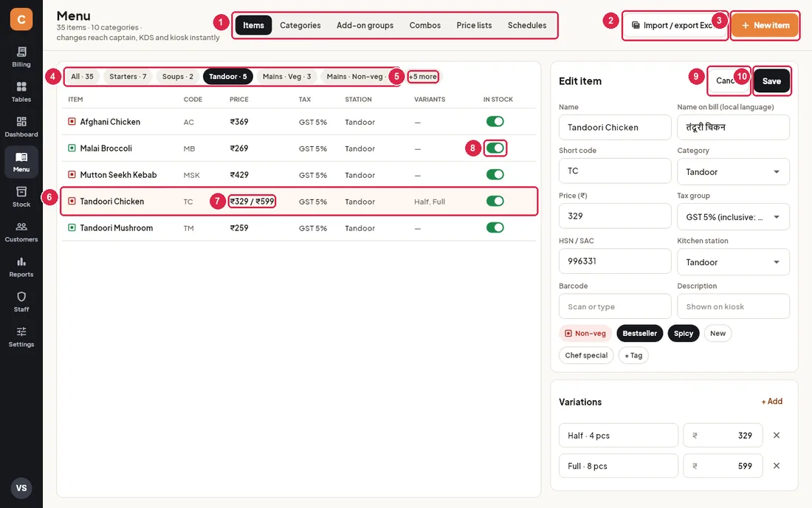Remove the Half 4 pcs variation
Image resolution: width=812 pixels, height=508 pixels.
[x=777, y=436]
